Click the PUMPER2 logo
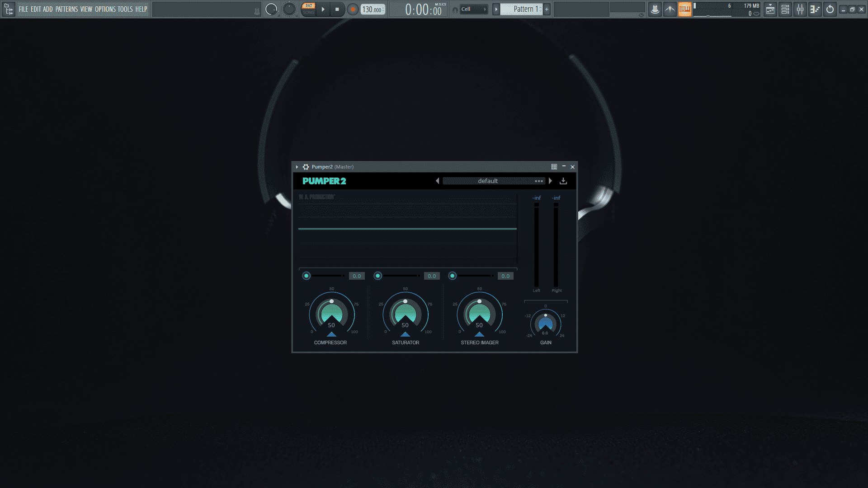The image size is (868, 488). [x=324, y=181]
